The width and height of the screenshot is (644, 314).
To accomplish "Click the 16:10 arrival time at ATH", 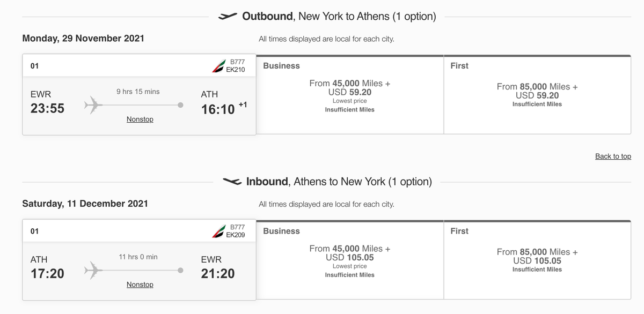I will tap(218, 108).
